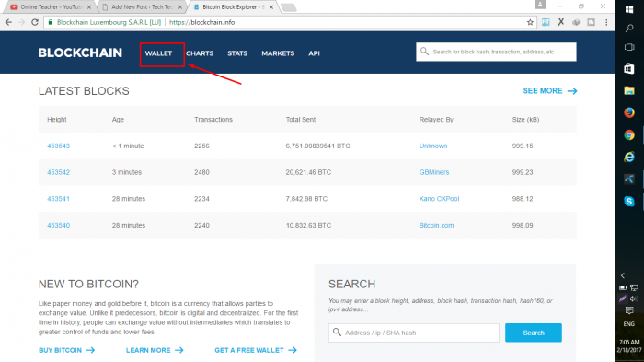Click the BLOCKCHAIN logo
The height and width of the screenshot is (362, 644).
(x=80, y=53)
